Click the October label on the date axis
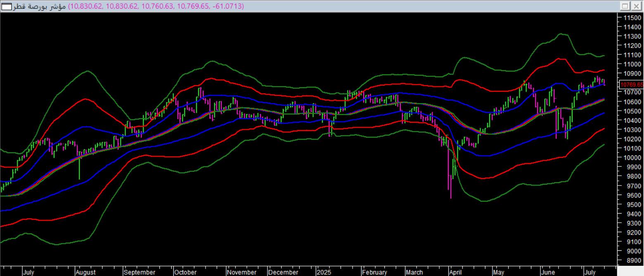 pos(185,272)
